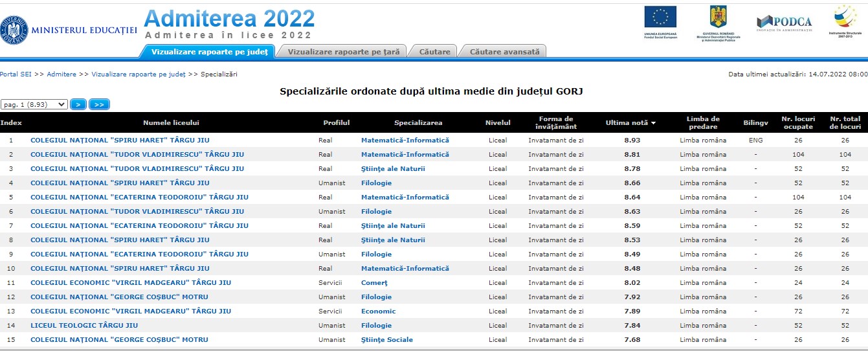Switch to Vizualizare rapoarte pe țară tab
The image size is (868, 351).
[x=344, y=52]
